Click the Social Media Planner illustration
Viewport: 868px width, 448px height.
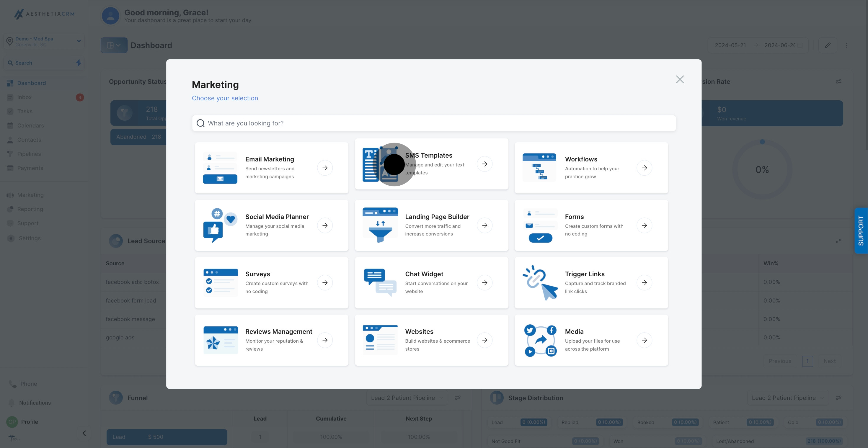click(x=220, y=225)
